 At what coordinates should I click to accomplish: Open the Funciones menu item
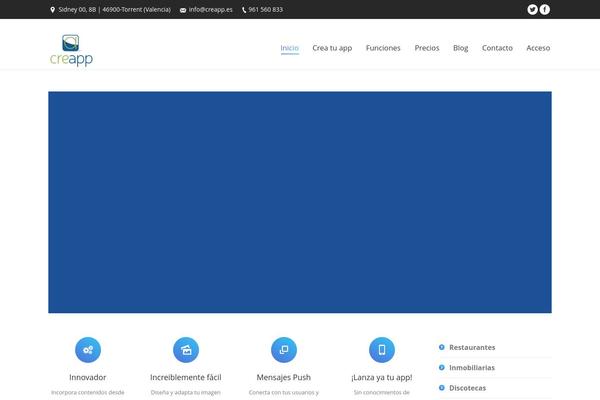(x=383, y=48)
